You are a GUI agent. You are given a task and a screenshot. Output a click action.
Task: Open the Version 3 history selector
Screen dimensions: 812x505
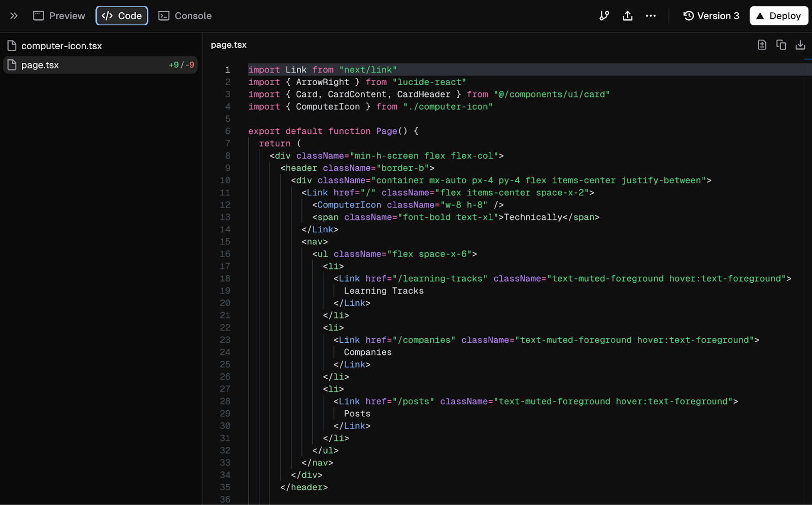pos(711,16)
